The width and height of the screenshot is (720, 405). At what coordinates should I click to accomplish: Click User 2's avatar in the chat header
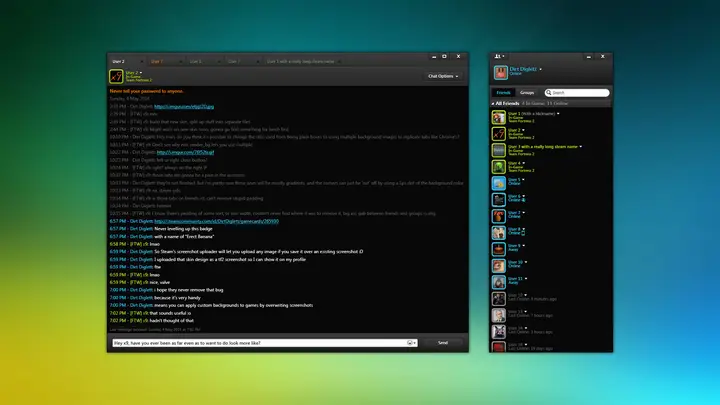coord(116,76)
